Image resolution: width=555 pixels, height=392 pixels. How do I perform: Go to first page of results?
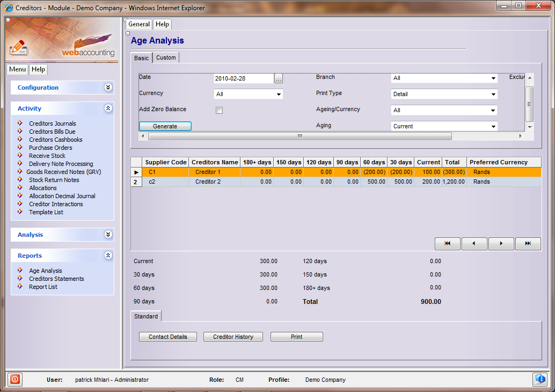pyautogui.click(x=447, y=244)
